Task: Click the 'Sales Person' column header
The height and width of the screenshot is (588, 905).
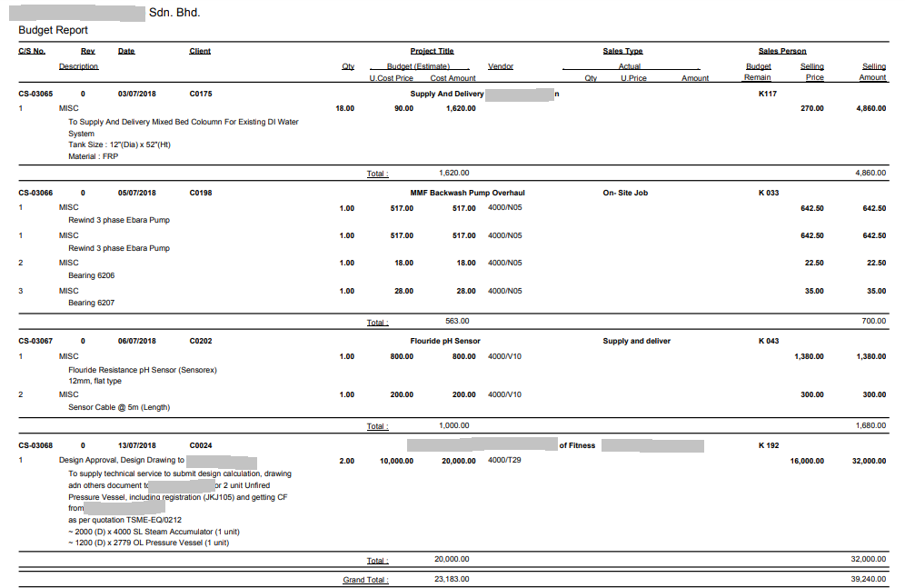Action: pyautogui.click(x=782, y=51)
